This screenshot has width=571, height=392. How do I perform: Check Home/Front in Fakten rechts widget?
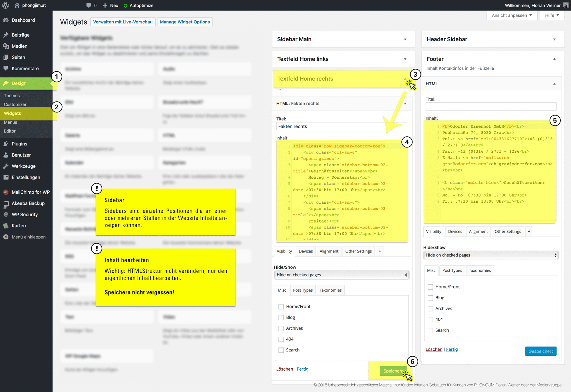[281, 307]
